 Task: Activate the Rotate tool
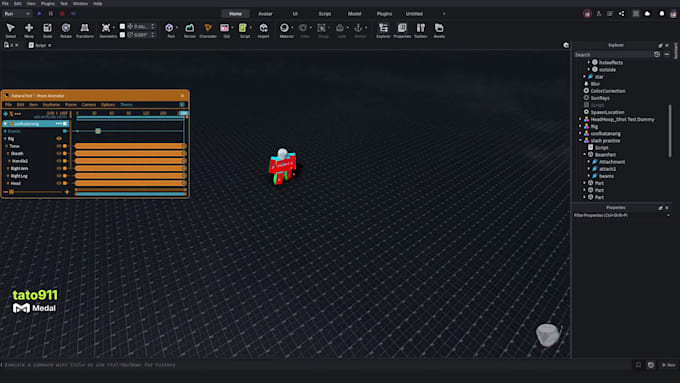pos(66,30)
